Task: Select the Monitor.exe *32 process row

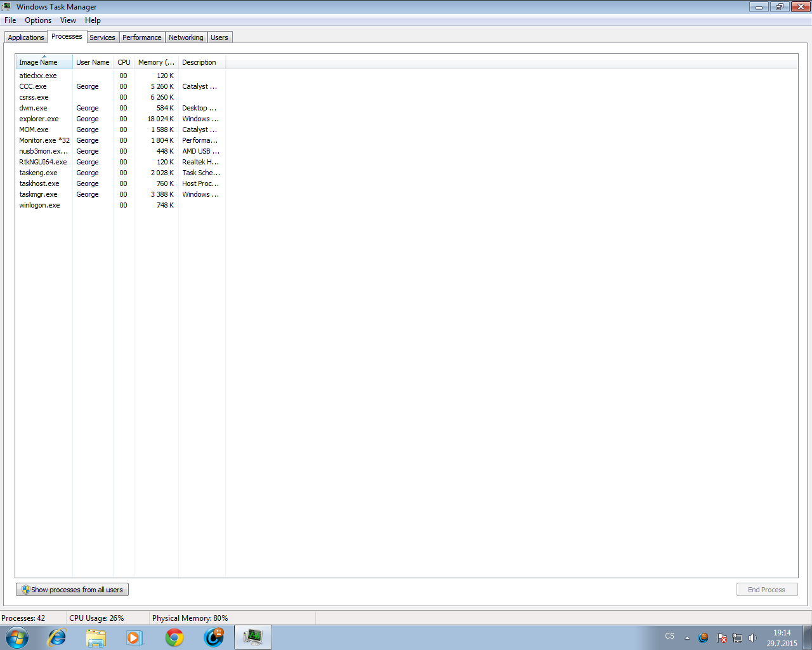Action: coord(121,140)
